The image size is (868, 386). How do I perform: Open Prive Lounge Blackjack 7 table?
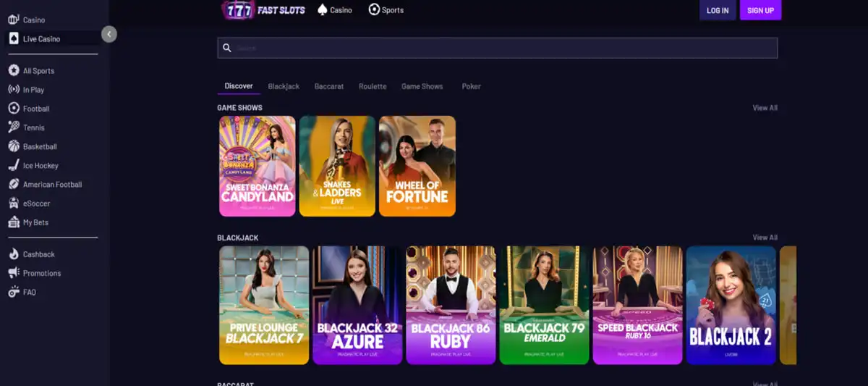264,305
